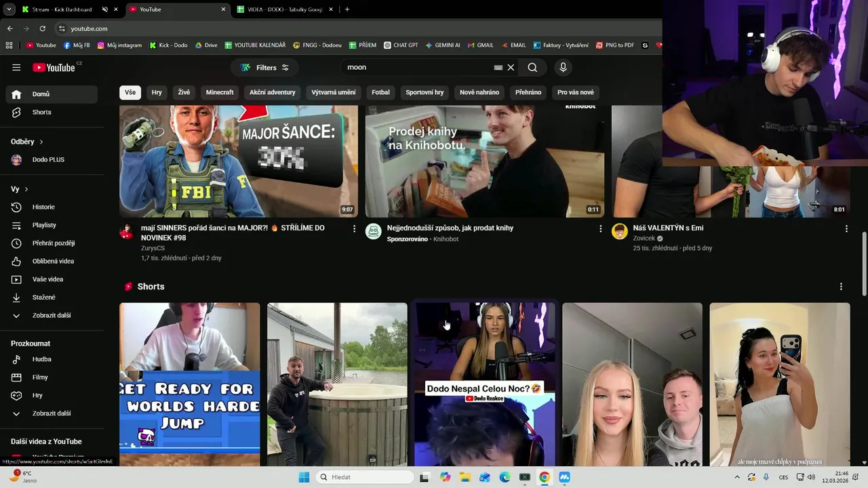Open the Zovicek channel avatar

pyautogui.click(x=620, y=232)
